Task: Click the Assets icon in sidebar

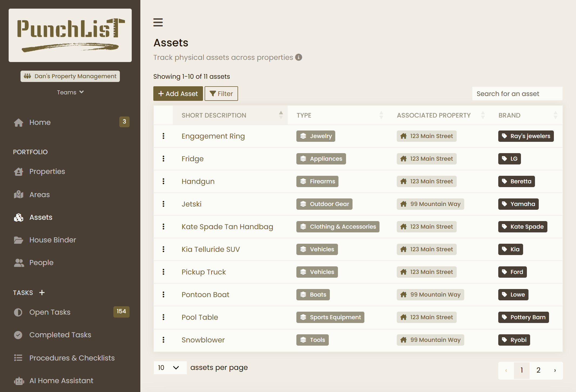Action: 18,217
